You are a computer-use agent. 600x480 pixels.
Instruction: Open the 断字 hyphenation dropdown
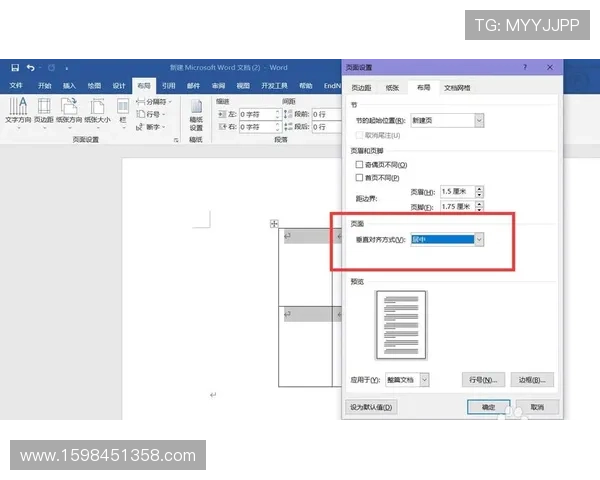151,127
